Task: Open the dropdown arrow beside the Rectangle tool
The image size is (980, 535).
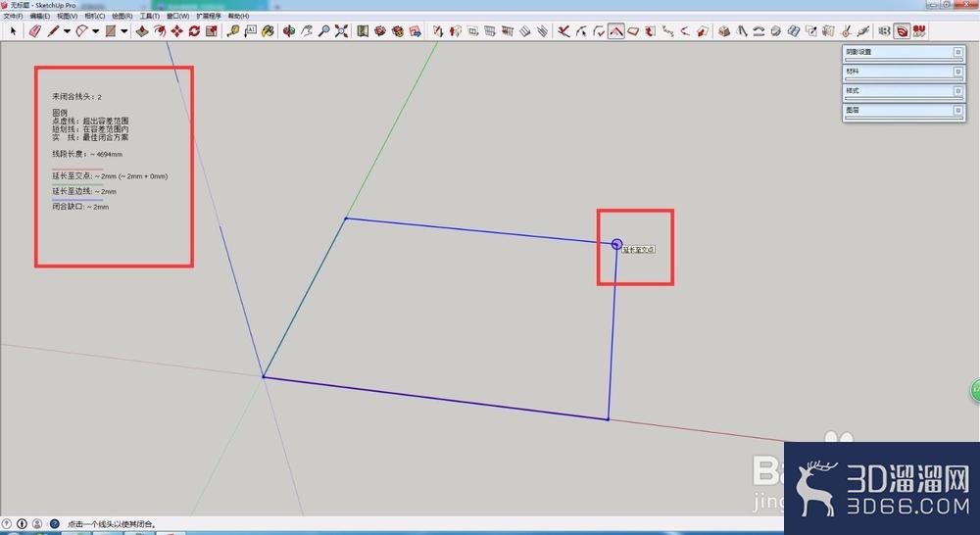Action: tap(123, 31)
